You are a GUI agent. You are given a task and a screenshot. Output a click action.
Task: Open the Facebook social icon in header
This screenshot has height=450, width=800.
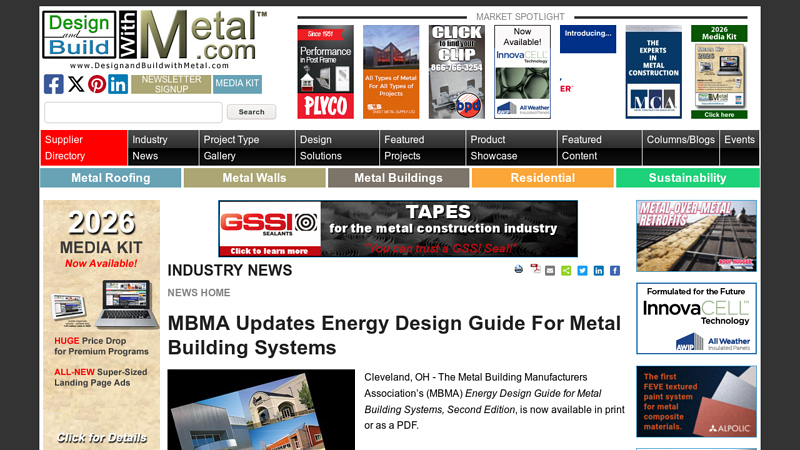[x=54, y=84]
